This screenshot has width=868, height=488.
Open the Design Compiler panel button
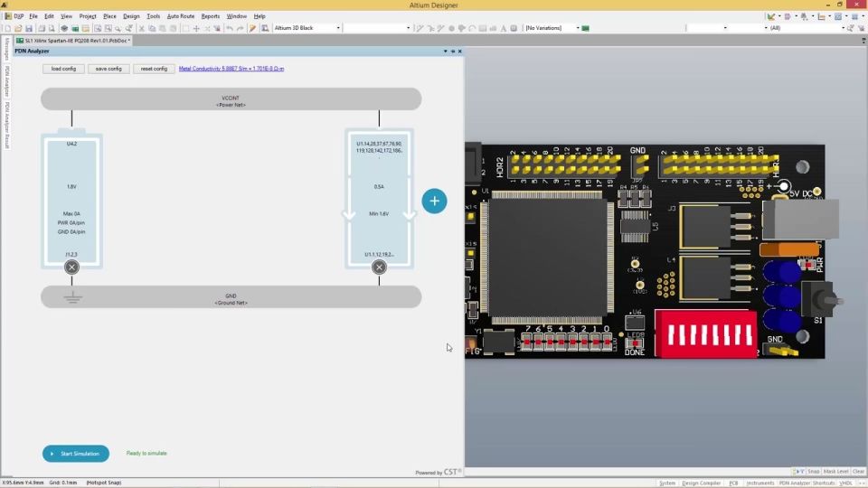tap(702, 483)
